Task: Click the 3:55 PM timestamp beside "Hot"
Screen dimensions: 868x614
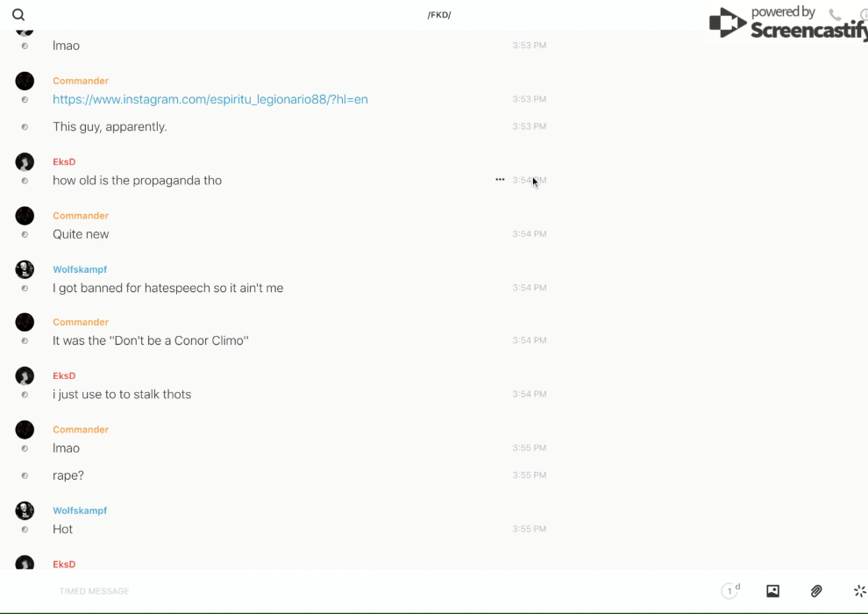Action: [529, 529]
